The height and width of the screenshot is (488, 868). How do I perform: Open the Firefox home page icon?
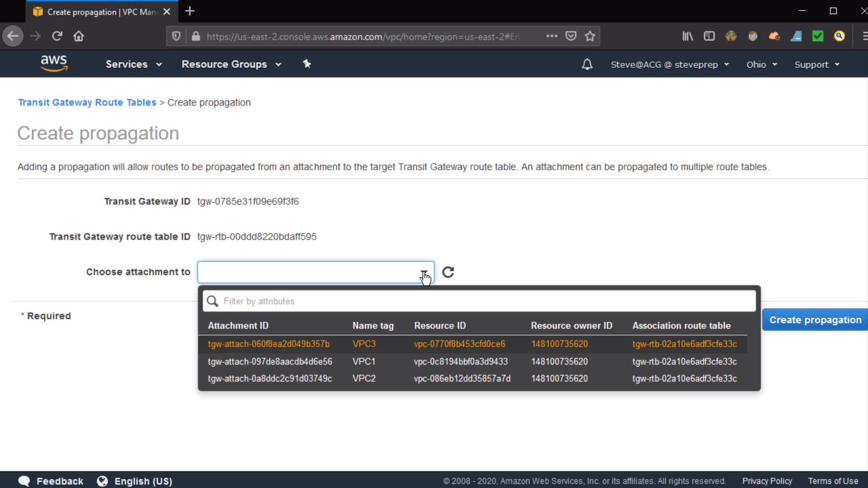(x=79, y=36)
